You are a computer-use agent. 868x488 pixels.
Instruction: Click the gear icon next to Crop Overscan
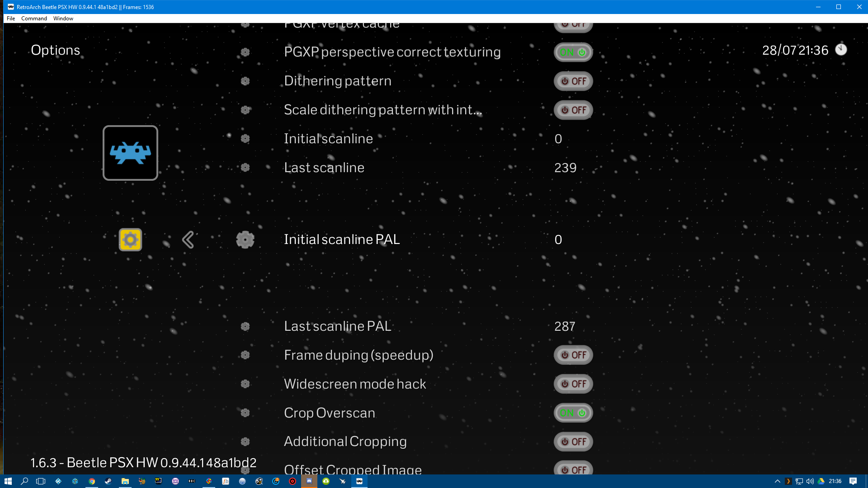(x=245, y=413)
